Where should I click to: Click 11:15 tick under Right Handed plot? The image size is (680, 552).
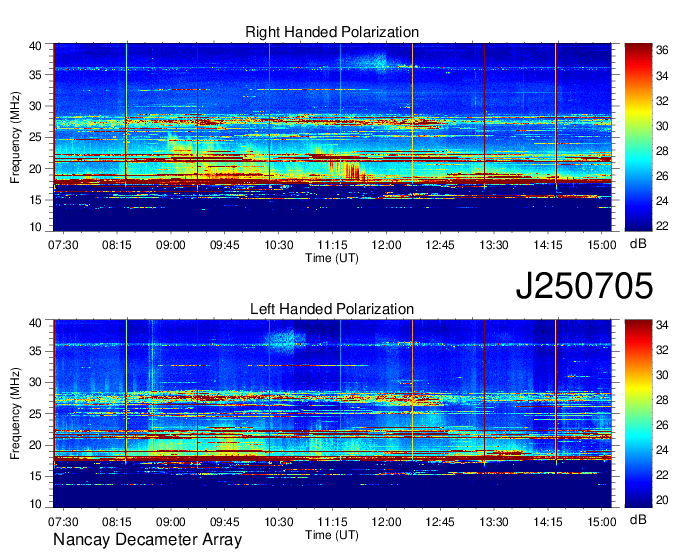click(333, 245)
